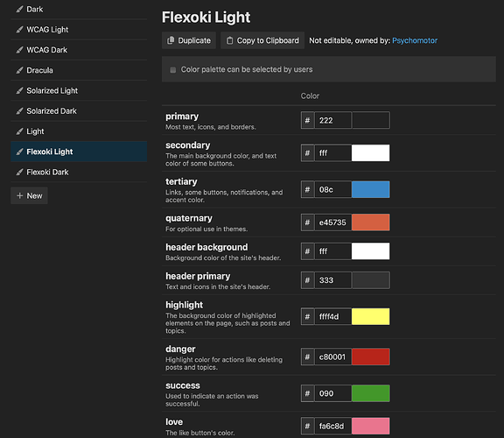Viewport: 504px width, 438px height.
Task: Open the Psychomotor owner profile link
Action: tap(415, 40)
